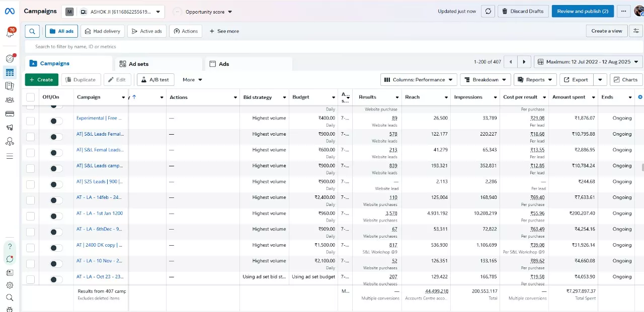
Task: Go to next page arrow of results
Action: click(x=524, y=62)
